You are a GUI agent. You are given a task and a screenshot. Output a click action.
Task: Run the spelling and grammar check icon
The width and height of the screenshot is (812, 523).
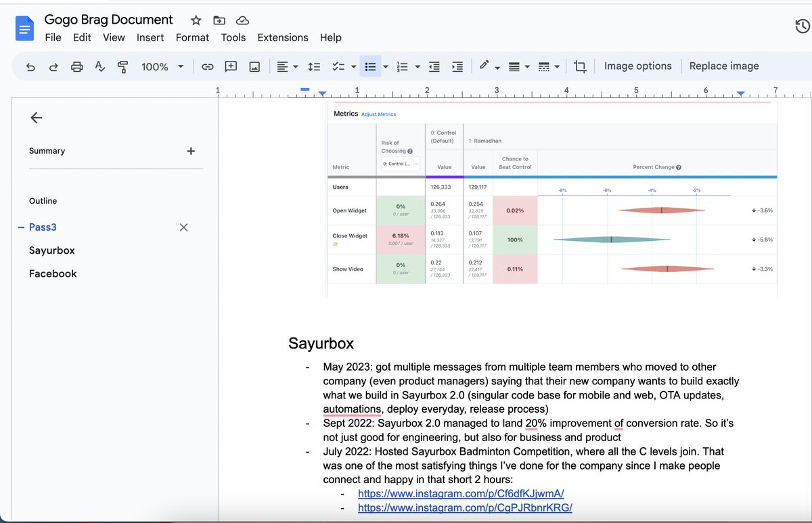coord(100,66)
